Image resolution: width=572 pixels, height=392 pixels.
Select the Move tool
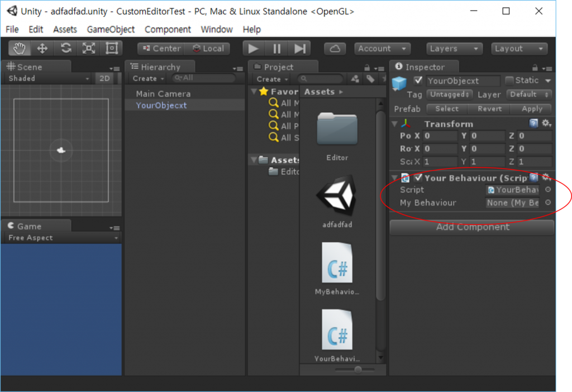coord(42,49)
